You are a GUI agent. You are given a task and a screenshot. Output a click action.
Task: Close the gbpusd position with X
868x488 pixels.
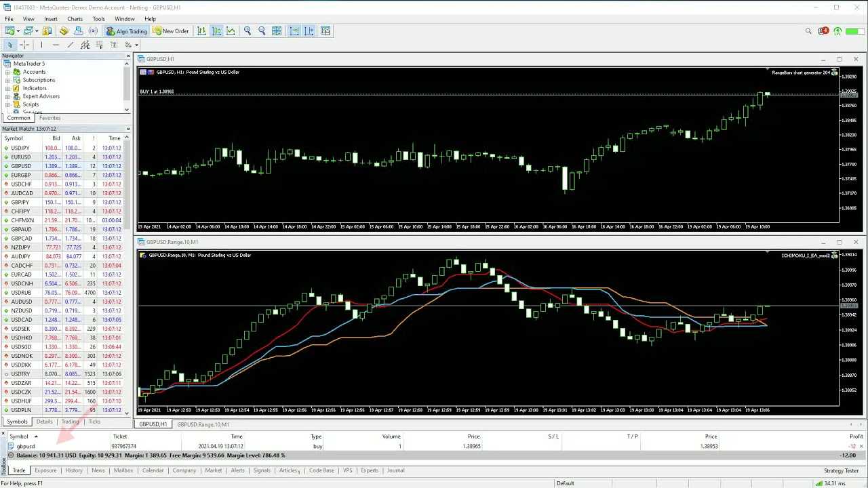click(x=861, y=446)
